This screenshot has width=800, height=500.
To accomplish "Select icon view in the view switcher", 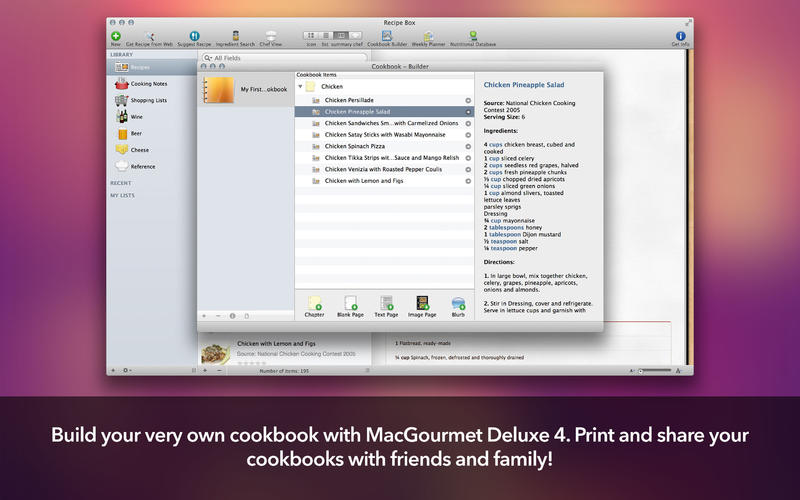I will pos(311,35).
